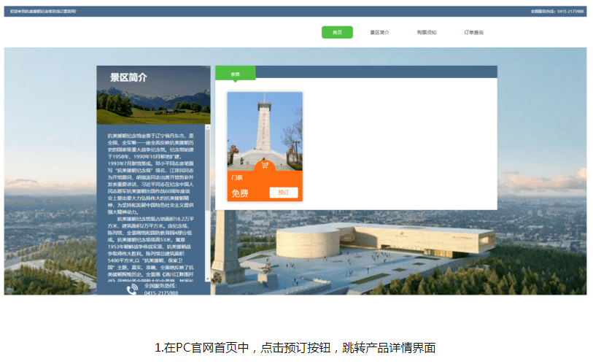The image size is (593, 364).
Task: Click the top-right service hotline text
Action: click(557, 12)
